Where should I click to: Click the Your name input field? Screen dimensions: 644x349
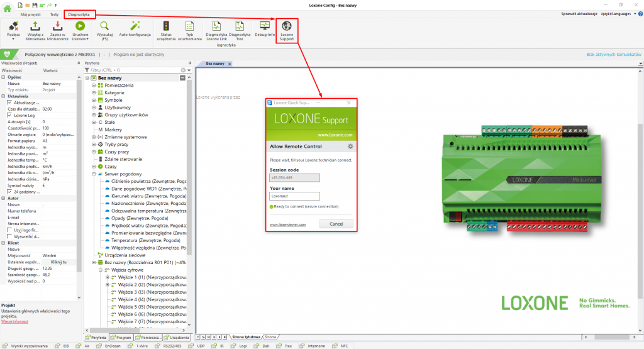tap(295, 196)
